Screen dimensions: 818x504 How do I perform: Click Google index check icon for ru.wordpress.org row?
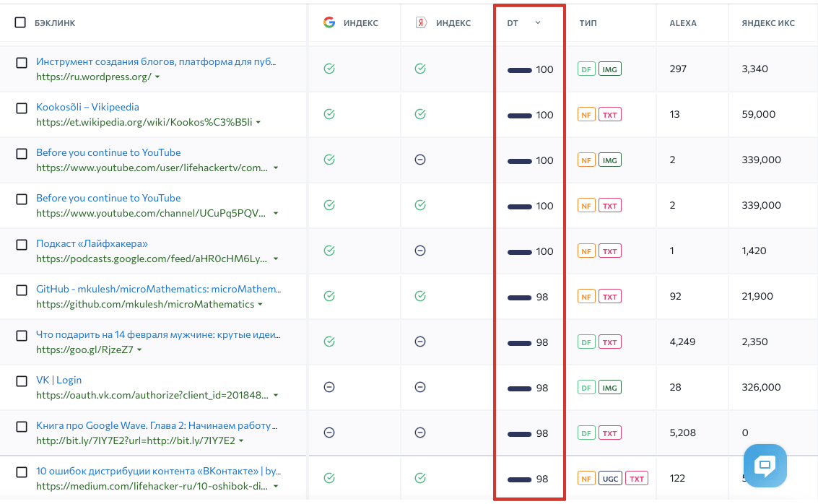coord(329,69)
